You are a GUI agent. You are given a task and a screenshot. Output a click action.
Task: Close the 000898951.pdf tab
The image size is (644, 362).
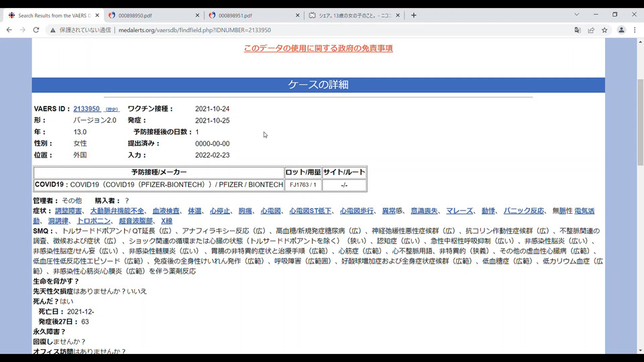(297, 15)
